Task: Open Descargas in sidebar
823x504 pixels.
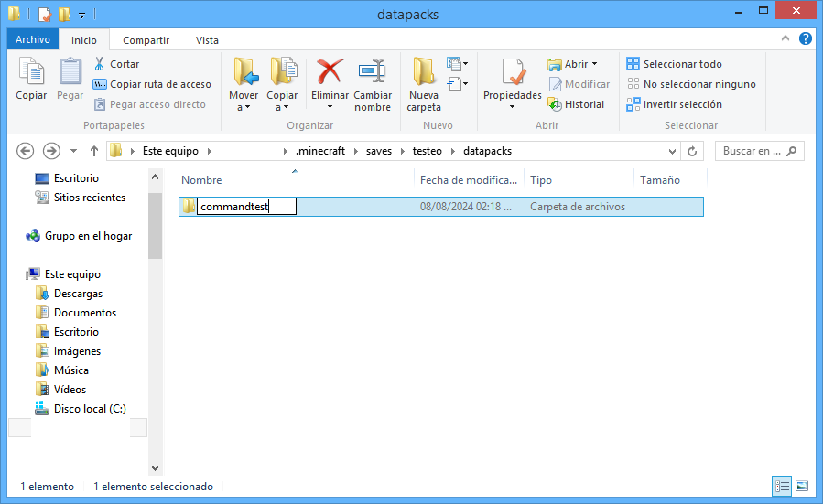Action: (x=70, y=294)
